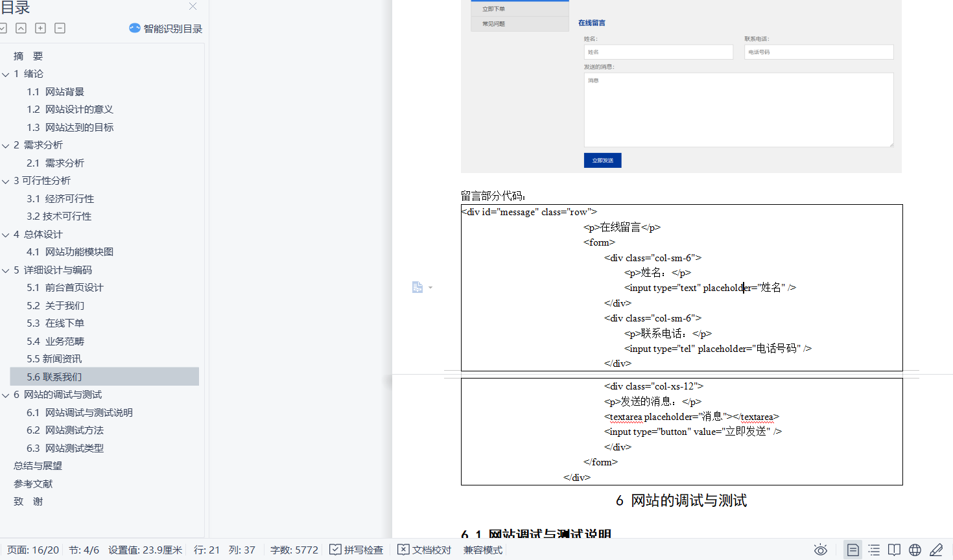953x560 pixels.
Task: Jump to 5.5 新闻资讯 heading
Action: (54, 359)
